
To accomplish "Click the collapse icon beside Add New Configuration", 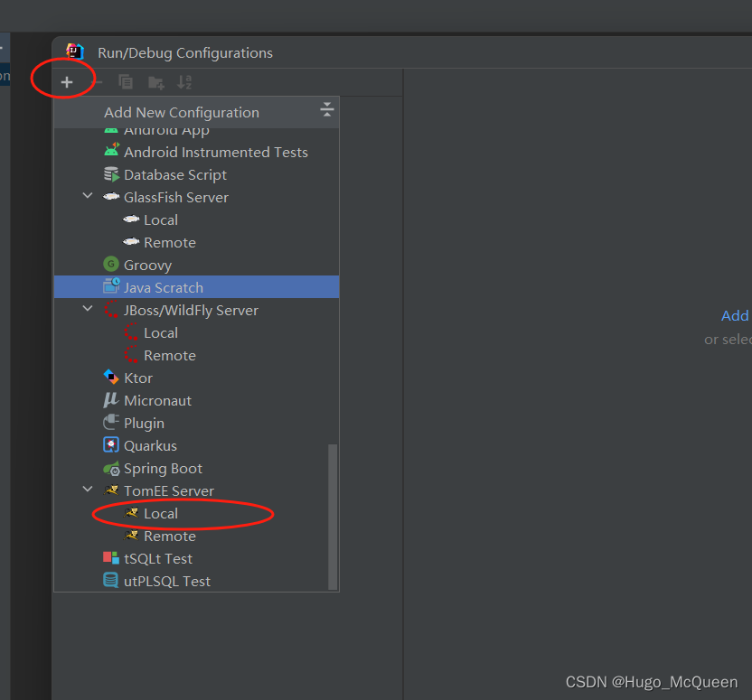I will pyautogui.click(x=327, y=109).
